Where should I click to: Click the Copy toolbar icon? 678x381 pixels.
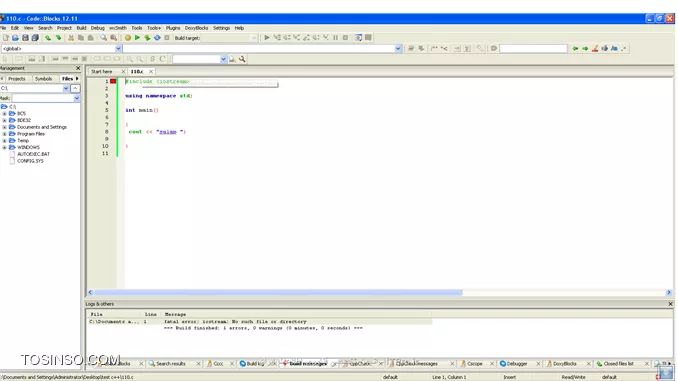click(81, 38)
